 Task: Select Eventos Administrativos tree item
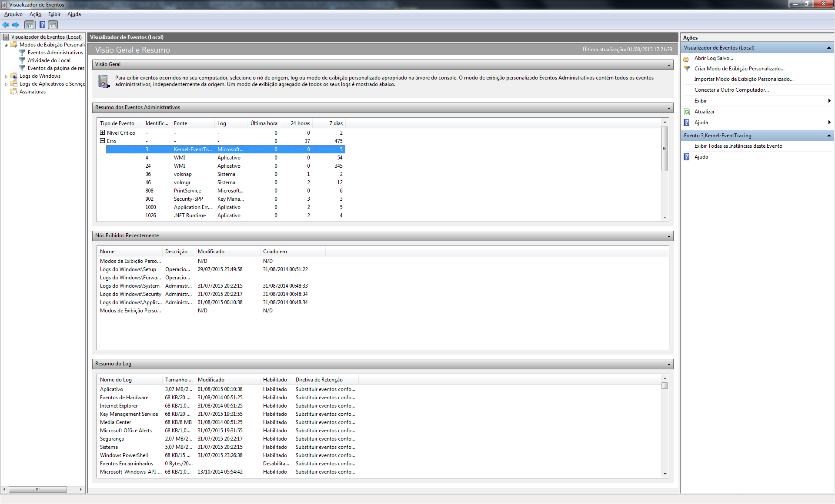click(x=55, y=53)
